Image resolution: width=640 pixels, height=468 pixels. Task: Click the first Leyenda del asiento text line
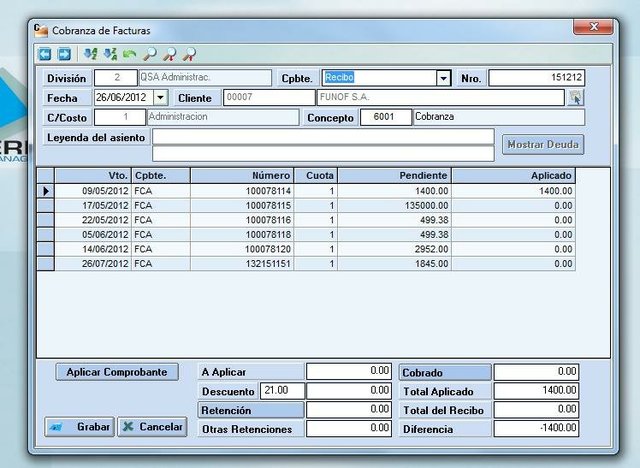pyautogui.click(x=323, y=136)
